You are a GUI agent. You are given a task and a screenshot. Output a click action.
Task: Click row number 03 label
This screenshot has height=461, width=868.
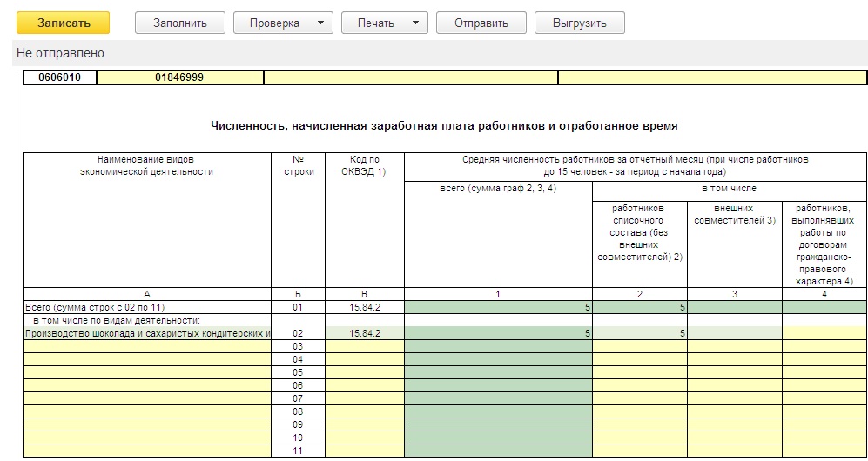point(298,346)
